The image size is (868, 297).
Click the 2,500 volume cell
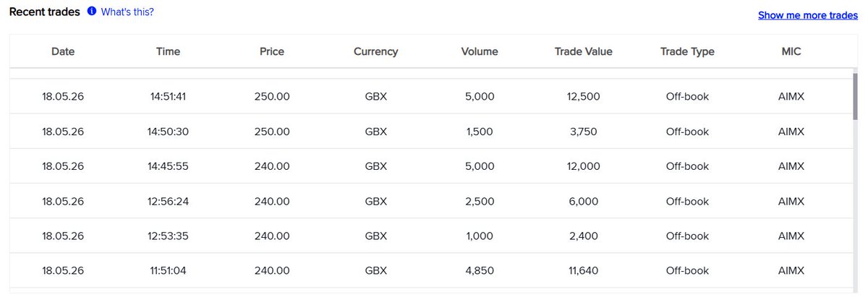480,201
